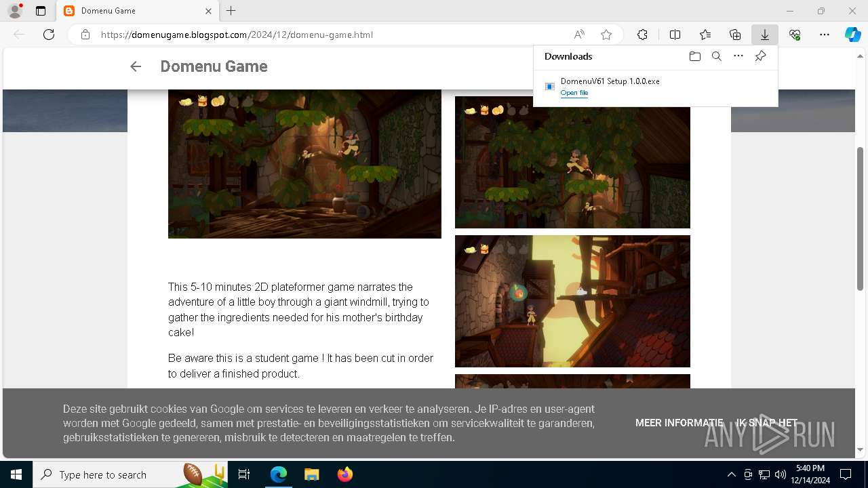Viewport: 868px width, 488px height.
Task: Click blog back arrow beside Domenu Game
Action: click(x=136, y=66)
